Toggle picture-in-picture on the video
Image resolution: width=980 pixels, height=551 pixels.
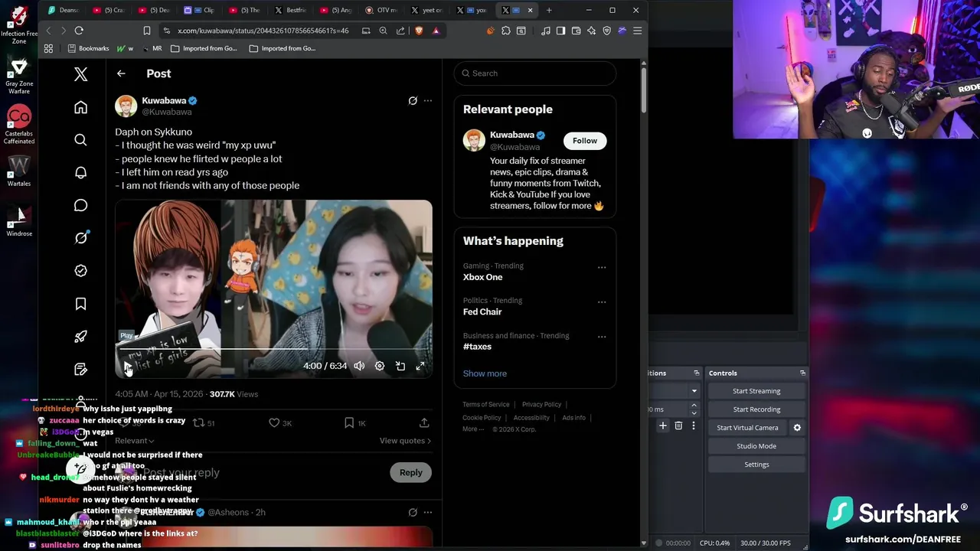[400, 366]
